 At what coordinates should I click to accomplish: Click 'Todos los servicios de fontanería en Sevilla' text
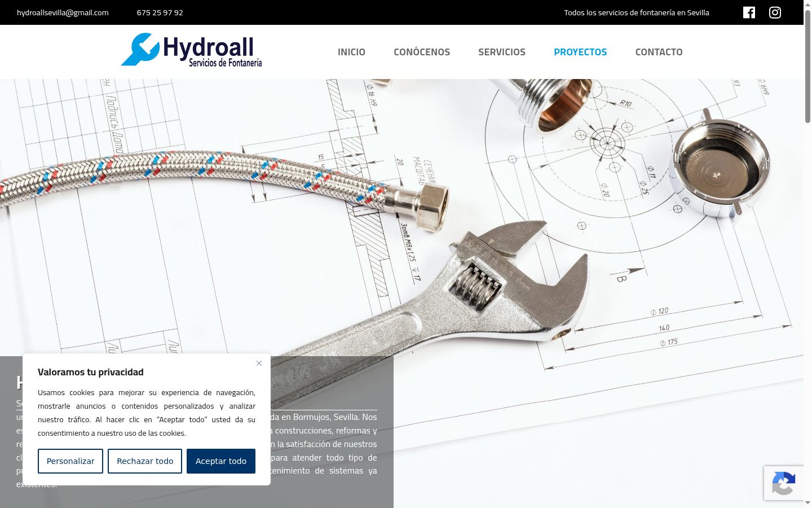point(637,12)
